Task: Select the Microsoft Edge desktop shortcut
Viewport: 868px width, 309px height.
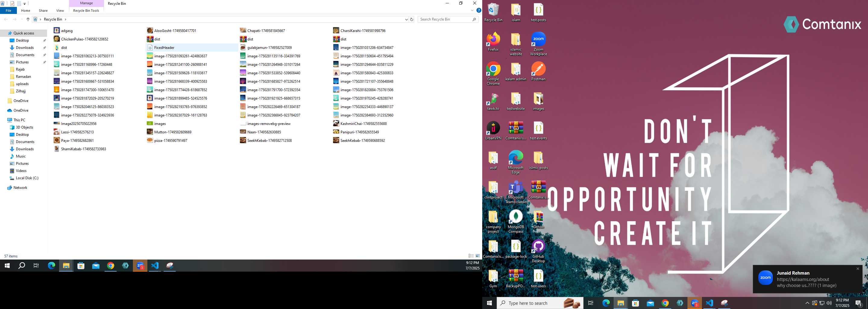Action: [516, 162]
